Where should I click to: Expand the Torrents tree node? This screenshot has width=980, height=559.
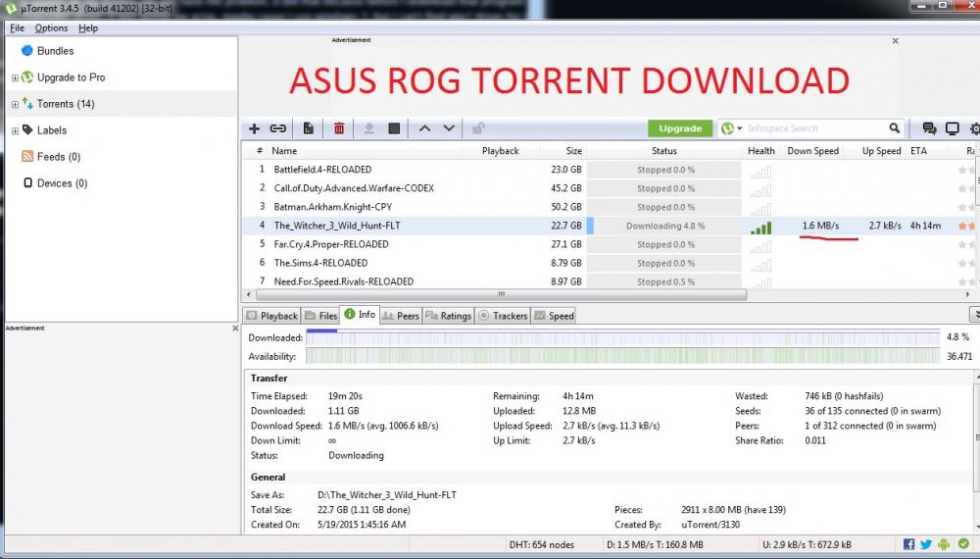15,104
